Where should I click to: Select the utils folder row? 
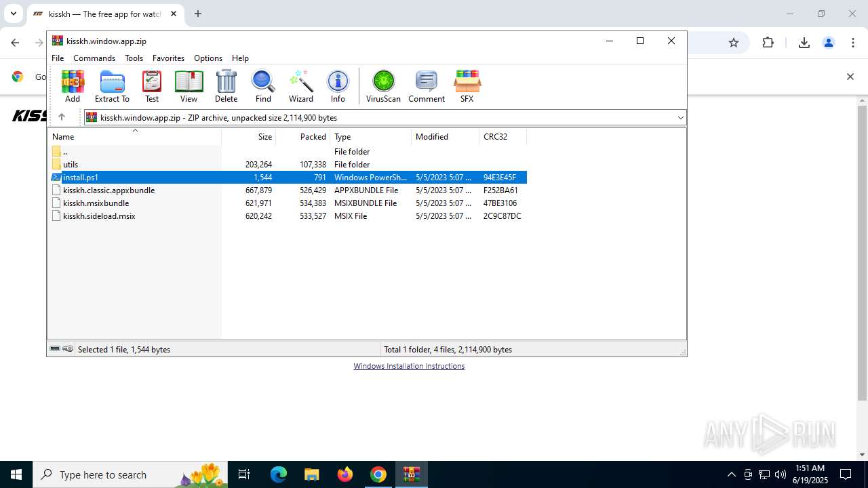click(x=288, y=165)
